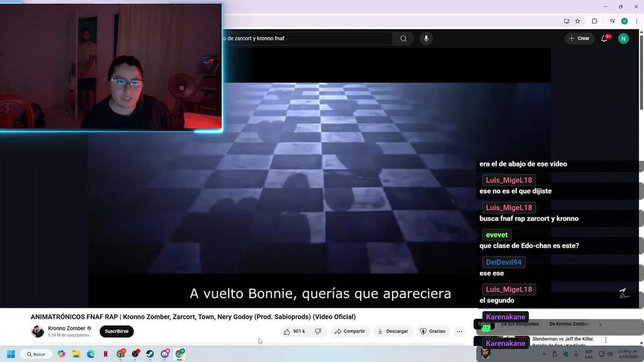Open Netflix from the taskbar
Screen dimensions: 644x362
click(106, 354)
